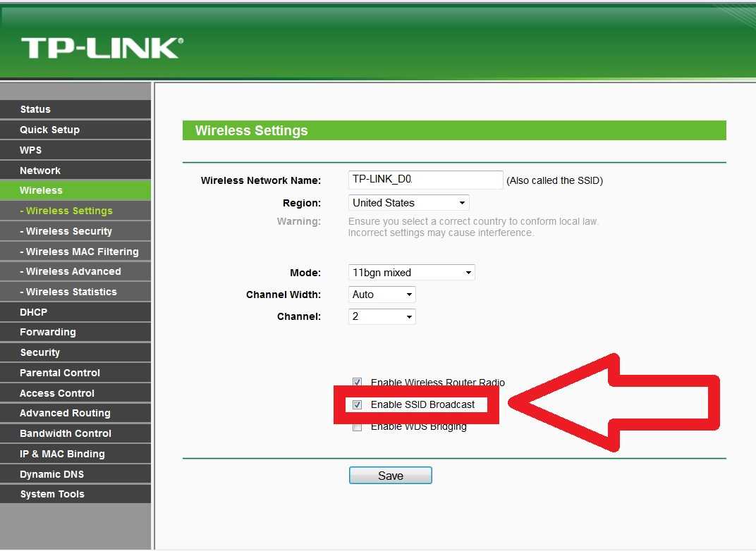Click the 'Channel:' label

[299, 316]
